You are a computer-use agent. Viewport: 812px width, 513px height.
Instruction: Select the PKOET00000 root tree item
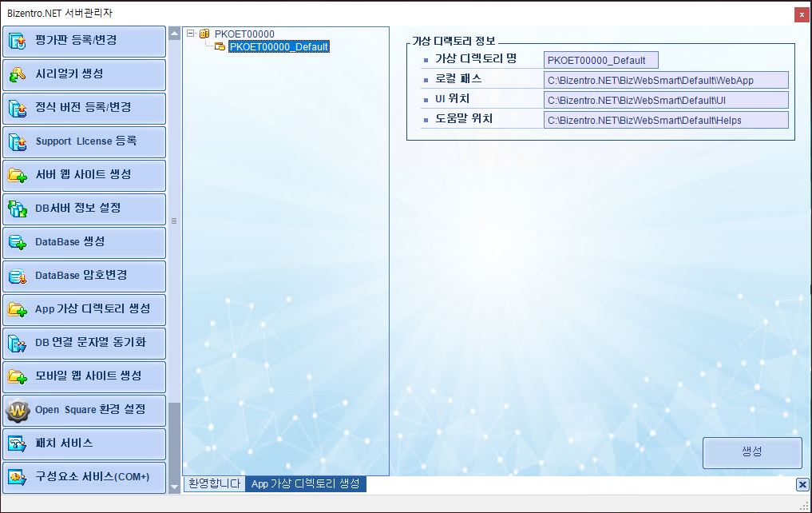click(244, 34)
